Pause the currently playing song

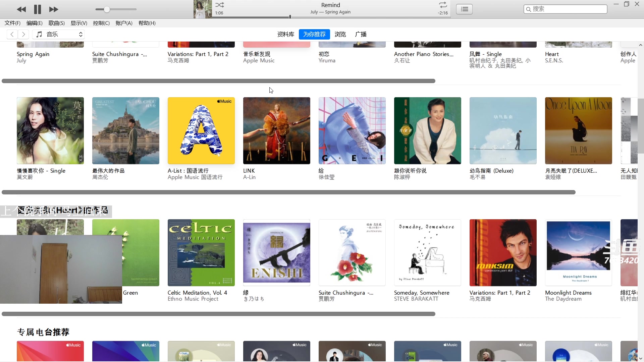pos(38,9)
